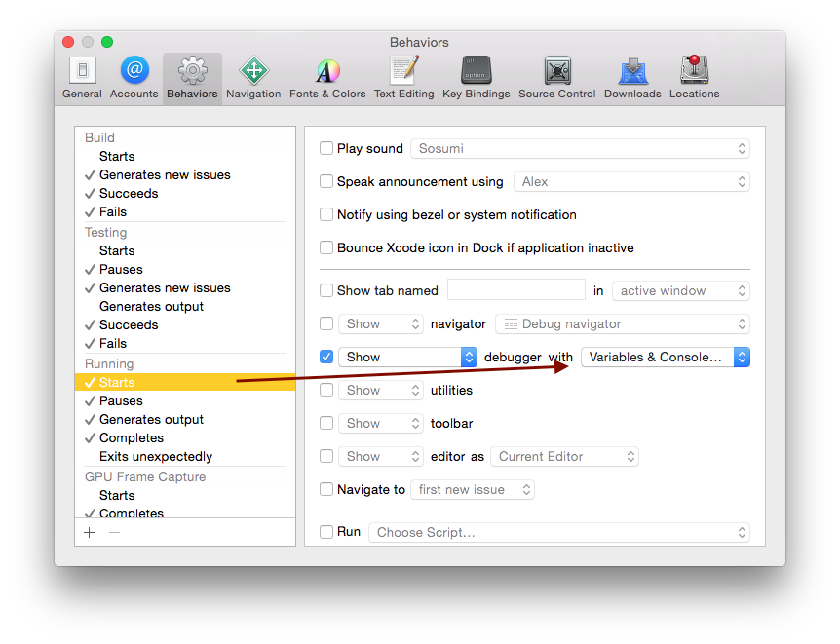Screen dimensions: 840x644
Task: Select Running Starts behavior
Action: click(x=185, y=382)
